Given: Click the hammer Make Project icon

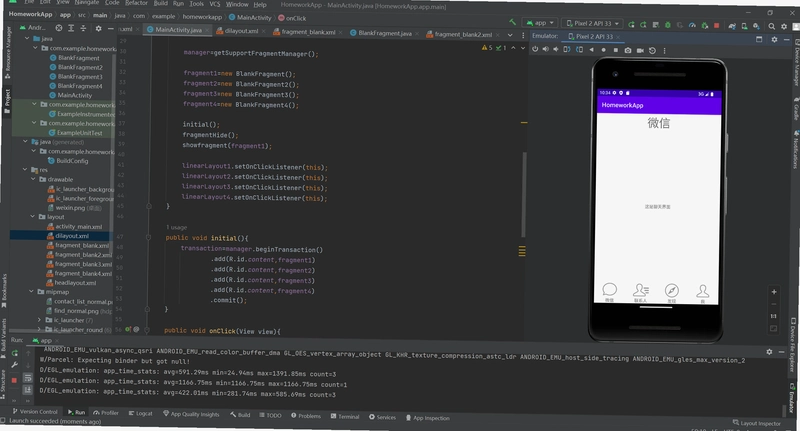Looking at the screenshot, I should tap(512, 22).
